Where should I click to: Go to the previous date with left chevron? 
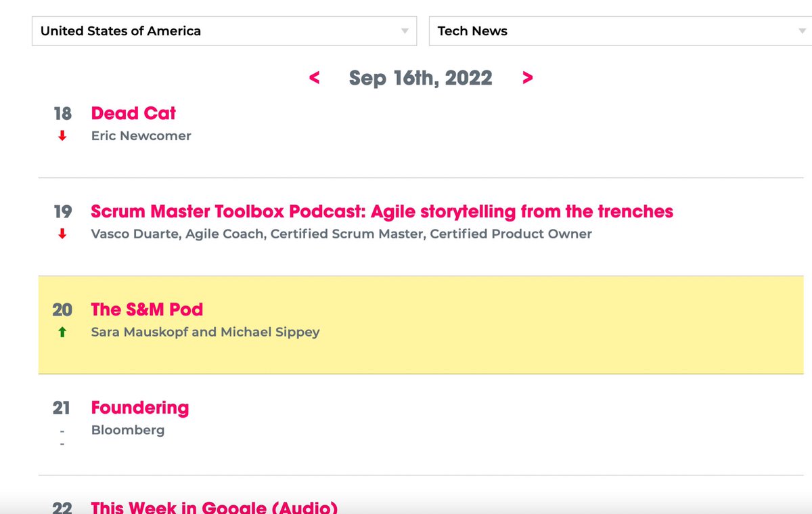pos(314,79)
